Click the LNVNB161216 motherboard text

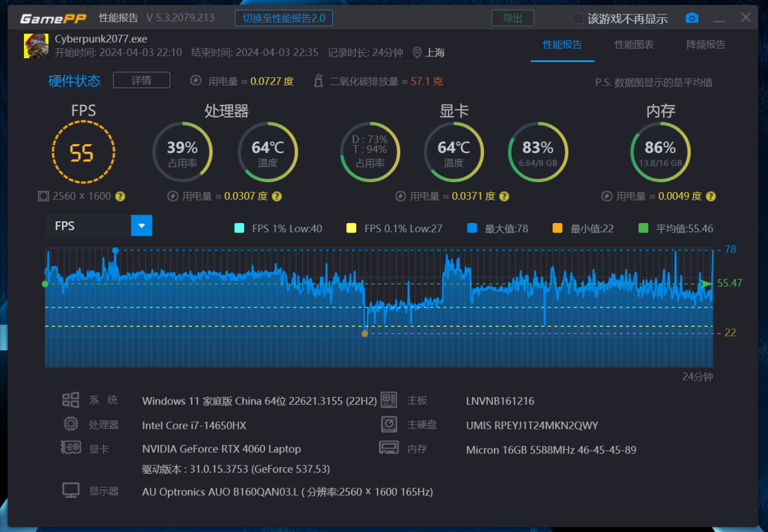click(x=500, y=401)
